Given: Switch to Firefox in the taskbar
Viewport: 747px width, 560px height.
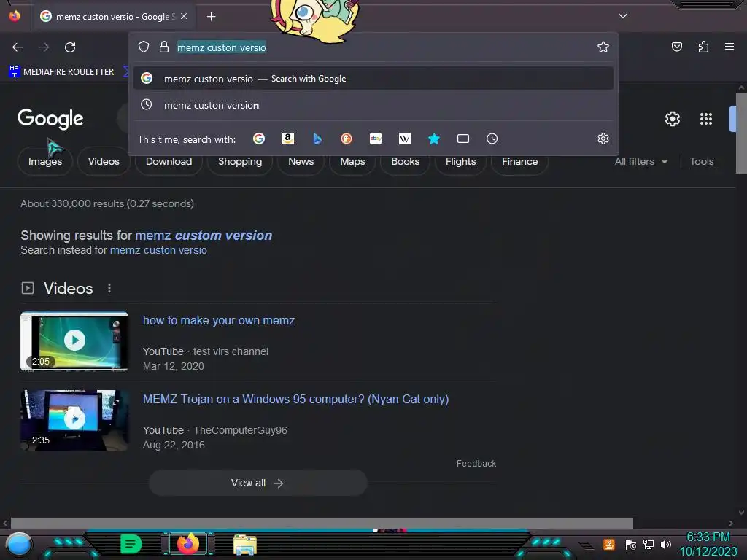Looking at the screenshot, I should point(187,544).
